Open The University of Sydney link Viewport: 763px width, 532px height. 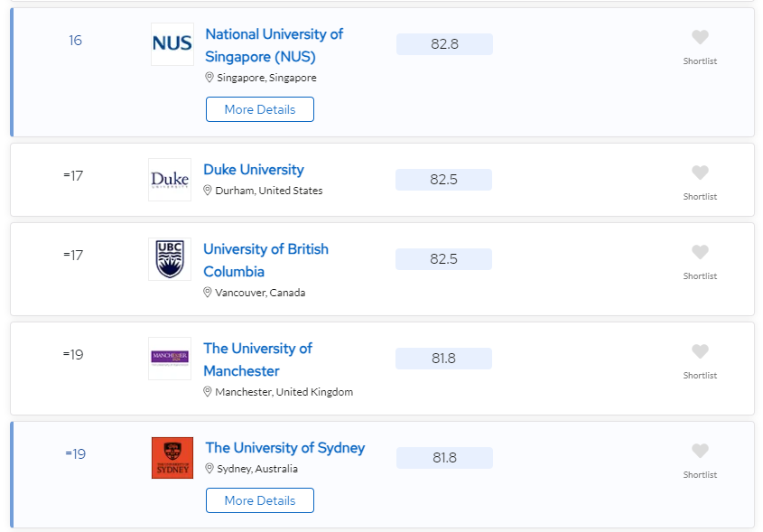(285, 448)
